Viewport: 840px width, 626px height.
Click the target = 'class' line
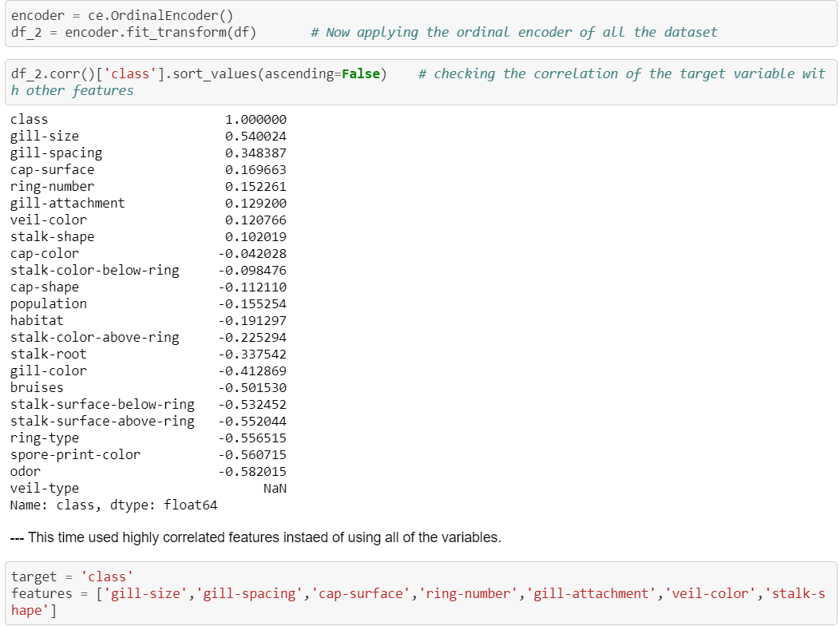click(x=72, y=576)
